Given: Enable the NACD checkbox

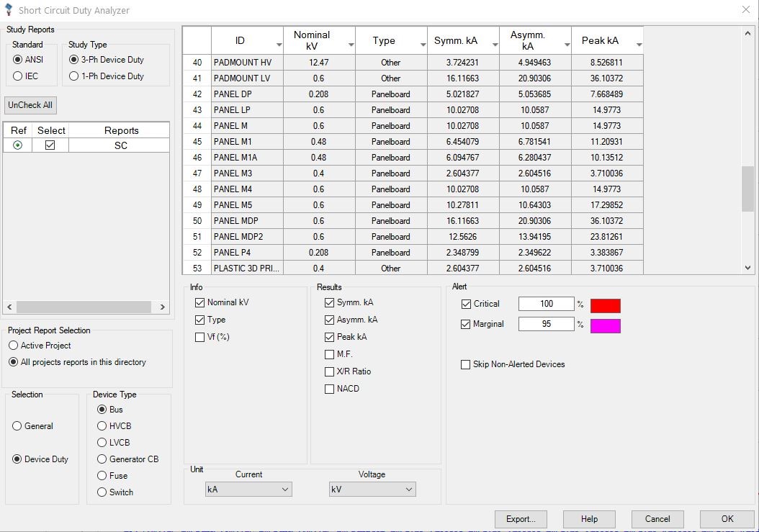Looking at the screenshot, I should [329, 389].
